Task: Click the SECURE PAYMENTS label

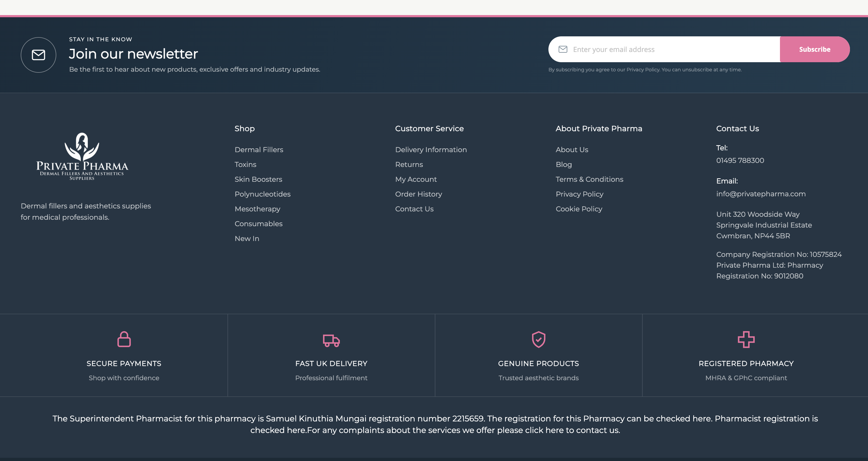Action: (124, 364)
